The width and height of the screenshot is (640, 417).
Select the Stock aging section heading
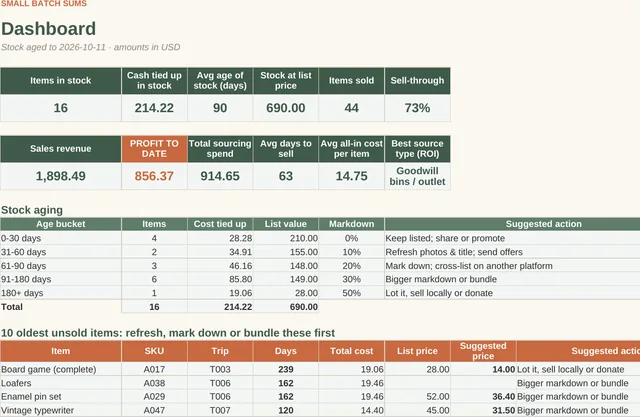coord(32,210)
